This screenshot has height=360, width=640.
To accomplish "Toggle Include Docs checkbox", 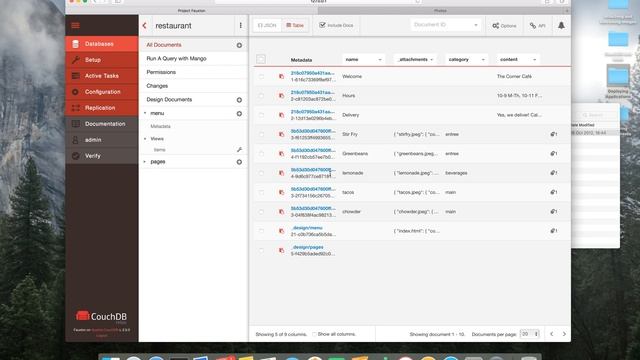I will coord(322,25).
